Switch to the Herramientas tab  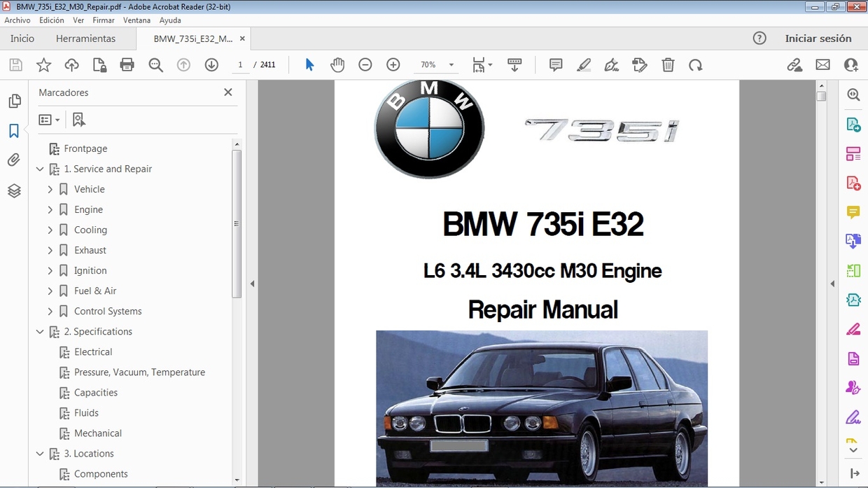point(85,39)
